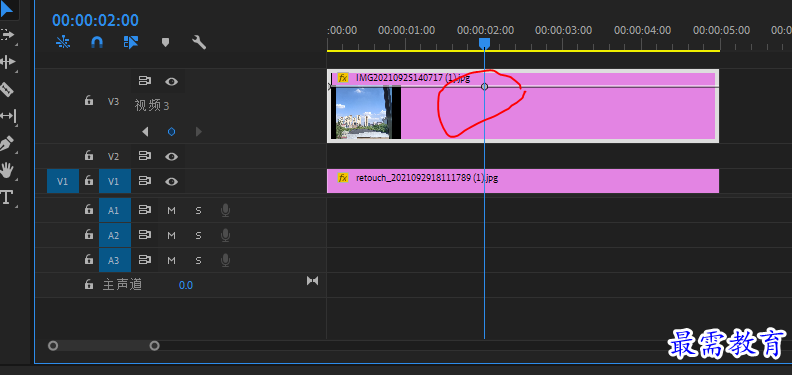Hide track V2 output with eye
The image size is (792, 375).
point(171,156)
